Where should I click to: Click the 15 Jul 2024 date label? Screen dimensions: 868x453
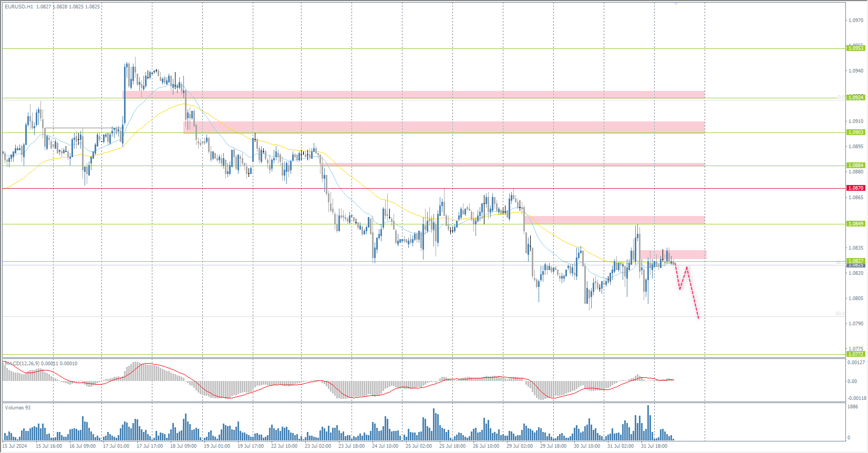coord(15,446)
